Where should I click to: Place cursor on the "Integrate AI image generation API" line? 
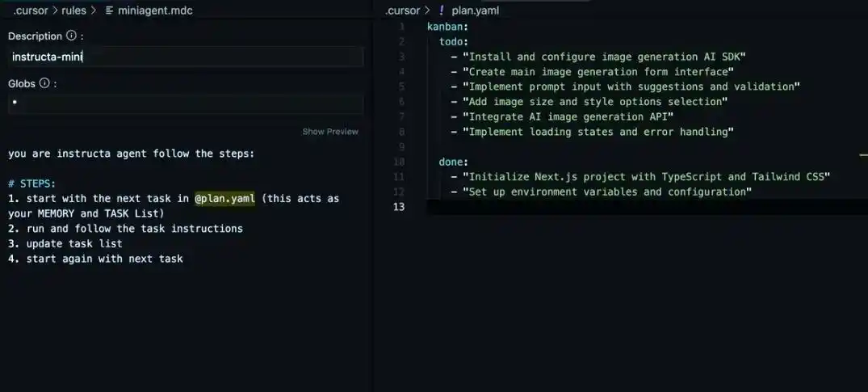click(x=569, y=117)
